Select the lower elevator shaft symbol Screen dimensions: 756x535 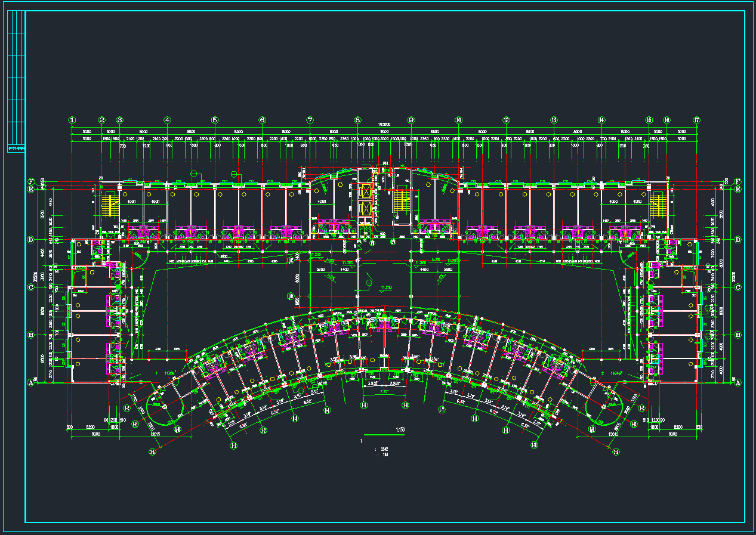[x=363, y=209]
